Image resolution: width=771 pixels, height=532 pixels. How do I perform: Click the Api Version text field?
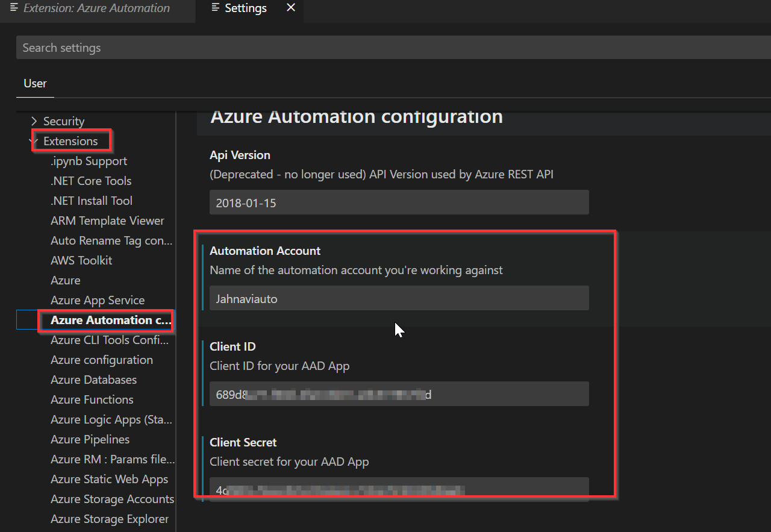pyautogui.click(x=399, y=202)
